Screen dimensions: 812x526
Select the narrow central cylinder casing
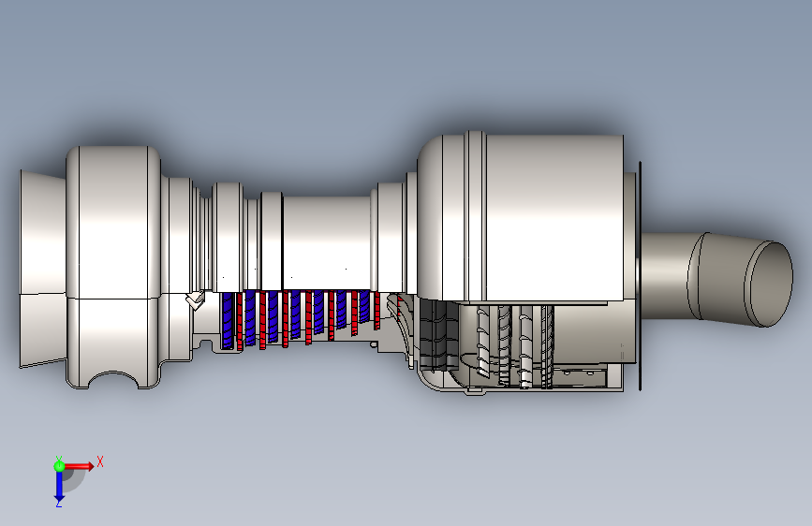[x=327, y=243]
